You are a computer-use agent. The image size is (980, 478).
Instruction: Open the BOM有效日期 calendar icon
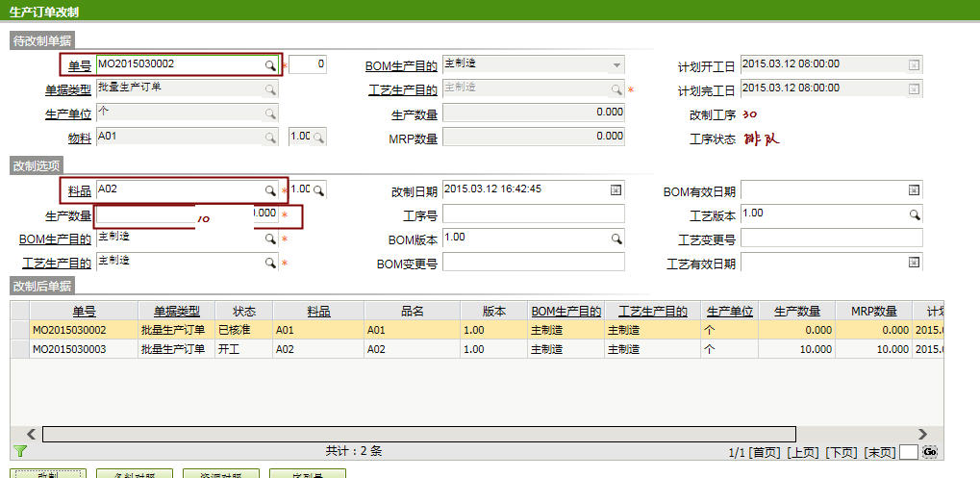pyautogui.click(x=914, y=189)
